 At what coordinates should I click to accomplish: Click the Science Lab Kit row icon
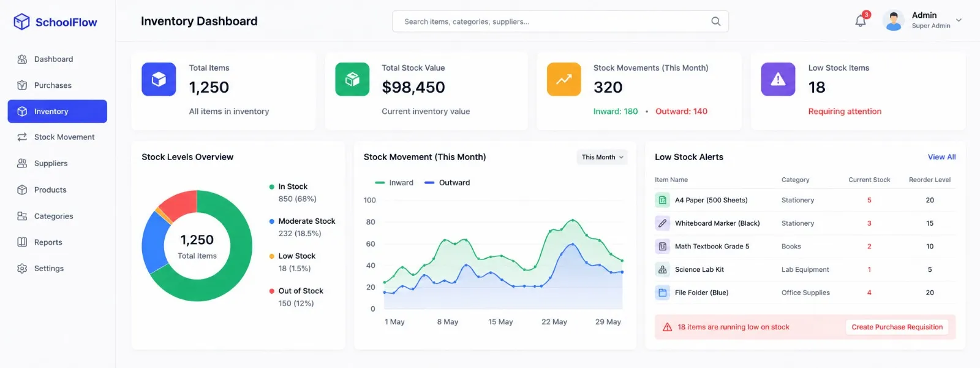(662, 269)
